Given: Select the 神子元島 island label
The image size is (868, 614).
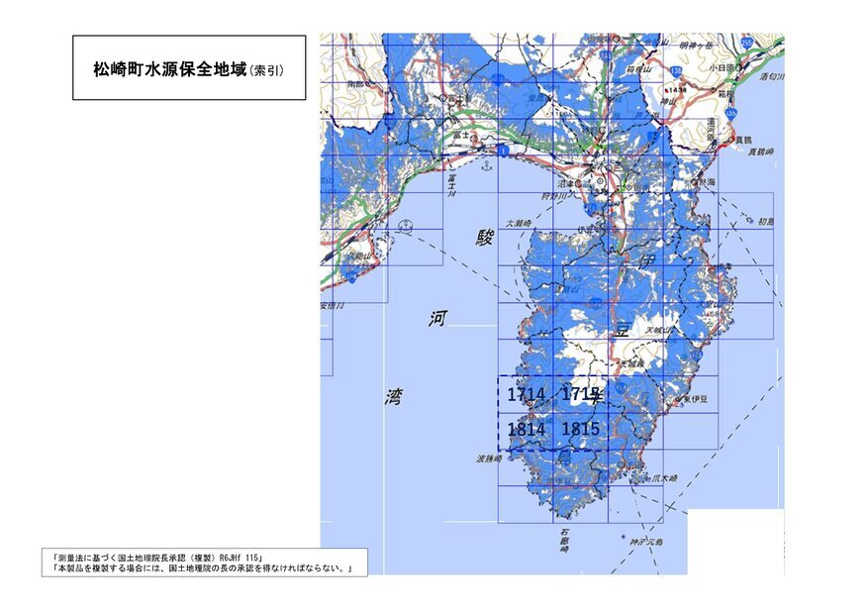Looking at the screenshot, I should (x=645, y=543).
